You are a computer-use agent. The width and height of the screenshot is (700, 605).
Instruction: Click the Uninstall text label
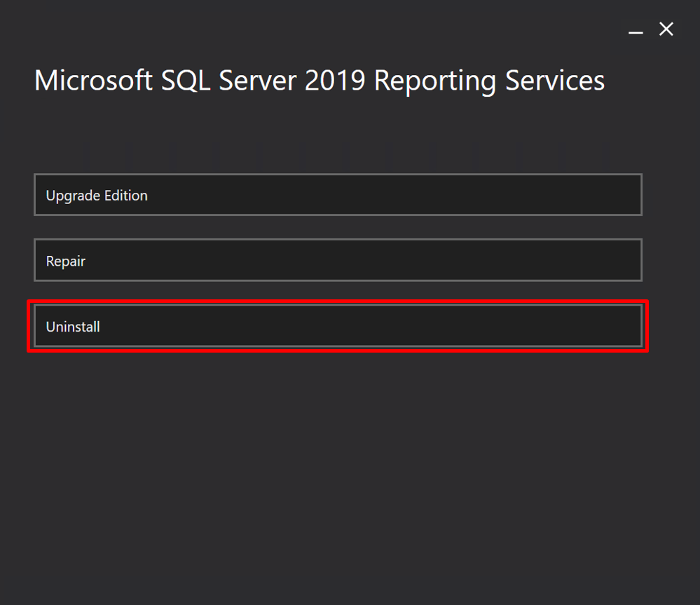(x=73, y=327)
